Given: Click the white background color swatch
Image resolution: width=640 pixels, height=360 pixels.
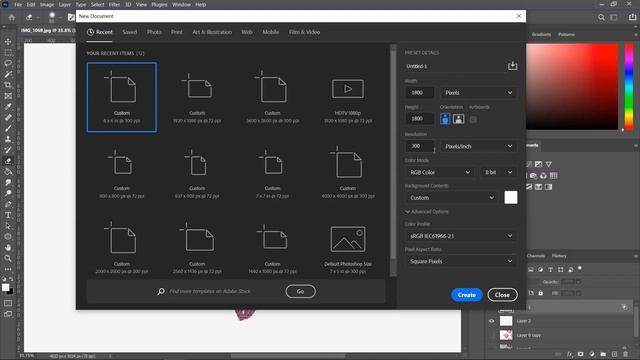Looking at the screenshot, I should click(x=511, y=198).
